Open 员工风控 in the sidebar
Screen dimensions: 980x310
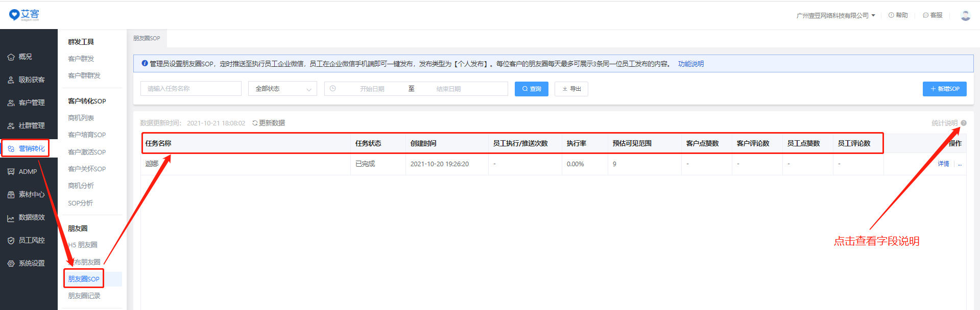coord(31,240)
